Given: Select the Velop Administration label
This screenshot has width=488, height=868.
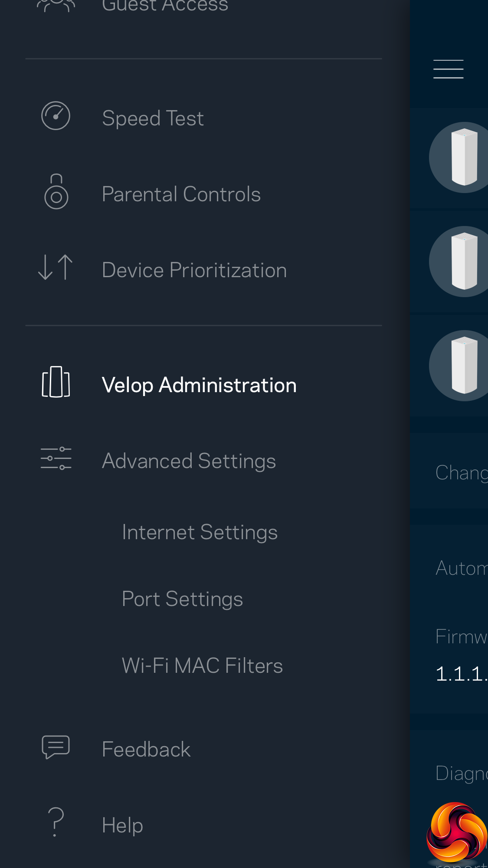Looking at the screenshot, I should tap(199, 385).
